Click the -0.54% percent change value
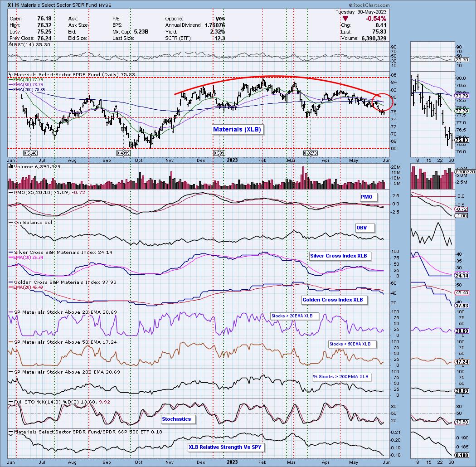The height and width of the screenshot is (467, 476). 376,19
